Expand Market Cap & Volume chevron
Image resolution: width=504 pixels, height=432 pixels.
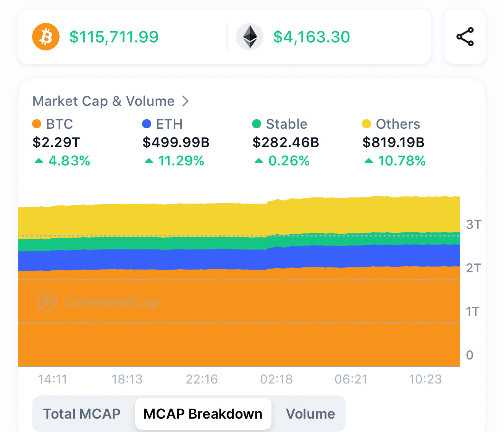coord(186,101)
